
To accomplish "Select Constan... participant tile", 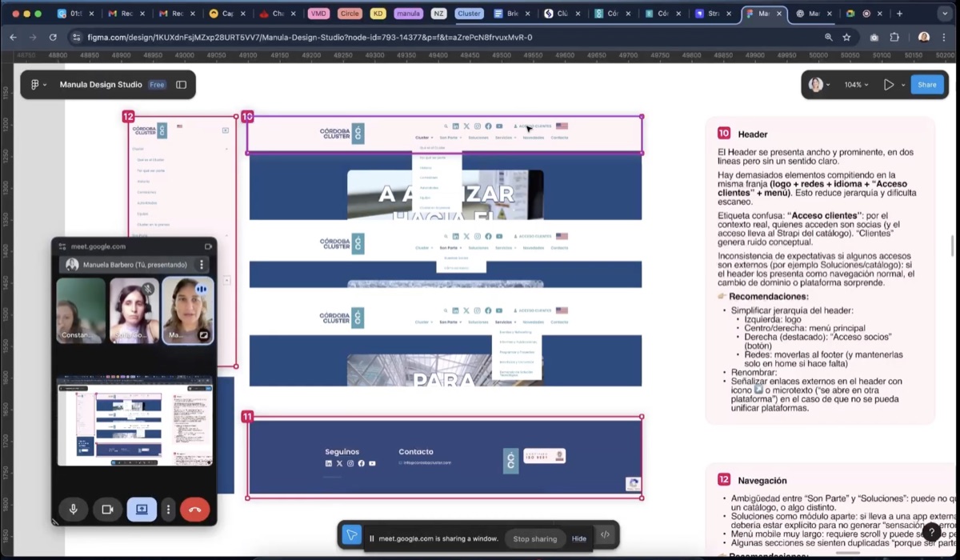I will pyautogui.click(x=81, y=310).
